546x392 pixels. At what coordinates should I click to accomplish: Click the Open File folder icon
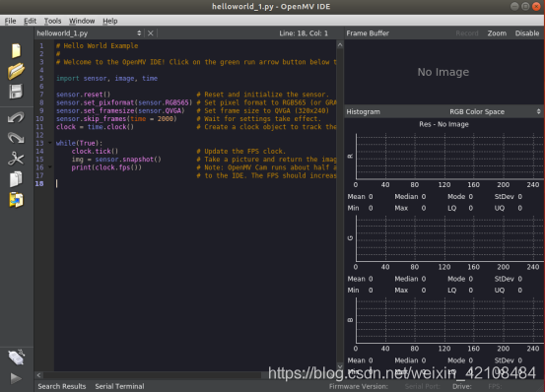[16, 71]
